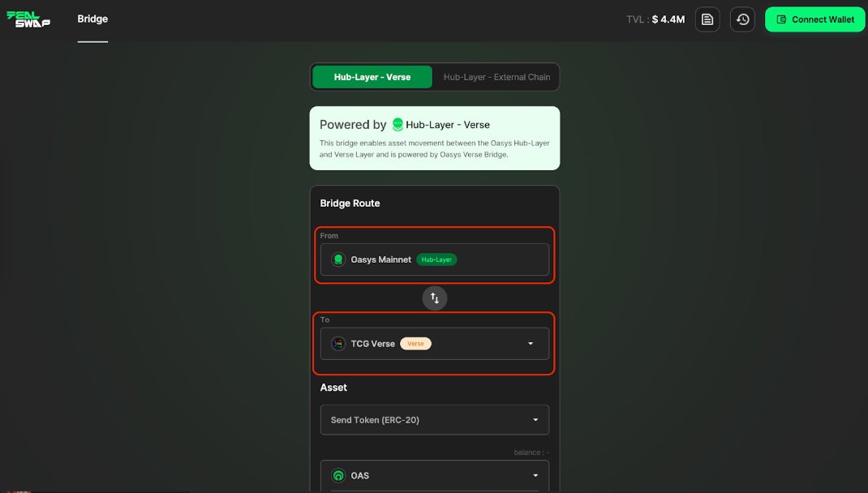Click the Oasys Mainnet source field
Image resolution: width=868 pixels, height=493 pixels.
click(x=435, y=259)
